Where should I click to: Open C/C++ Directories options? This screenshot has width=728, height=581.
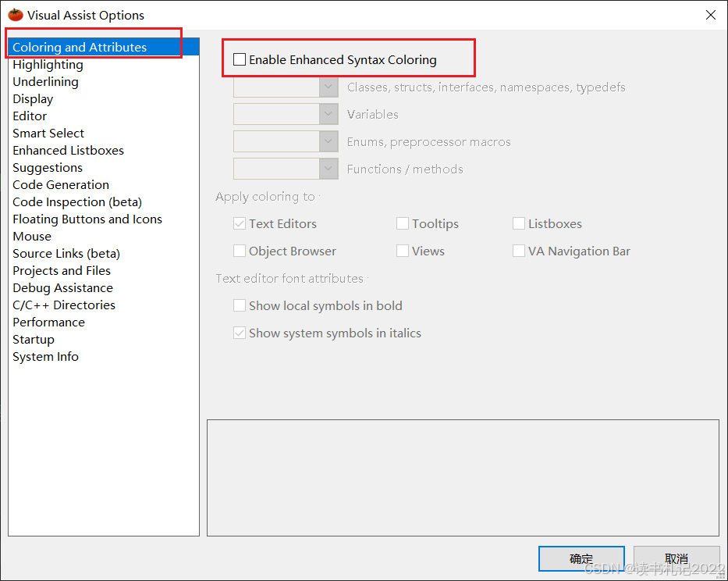click(104, 305)
